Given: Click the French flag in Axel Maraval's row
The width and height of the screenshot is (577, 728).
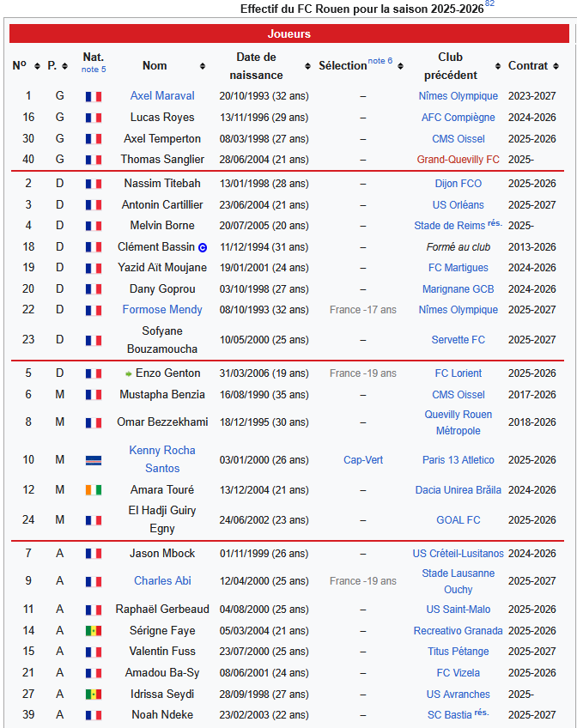Looking at the screenshot, I should (x=94, y=97).
